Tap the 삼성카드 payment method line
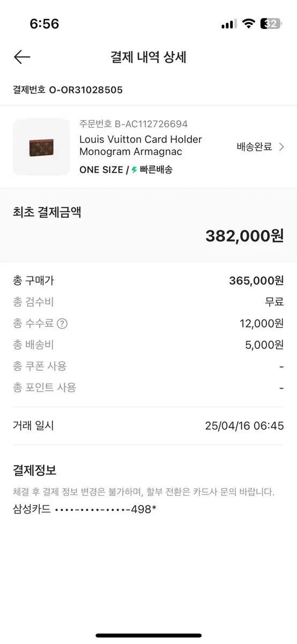The width and height of the screenshot is (297, 644). pyautogui.click(x=85, y=509)
